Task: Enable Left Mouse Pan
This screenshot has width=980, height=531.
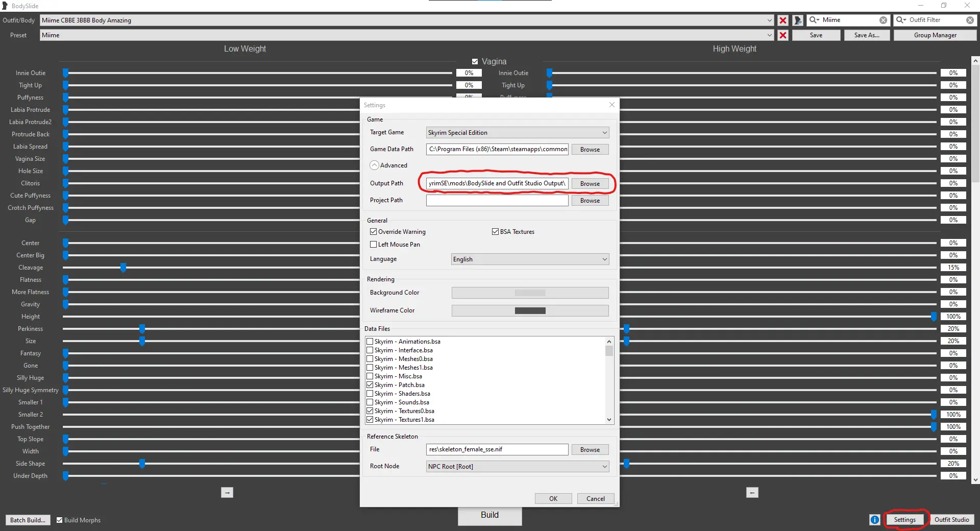Action: [373, 245]
